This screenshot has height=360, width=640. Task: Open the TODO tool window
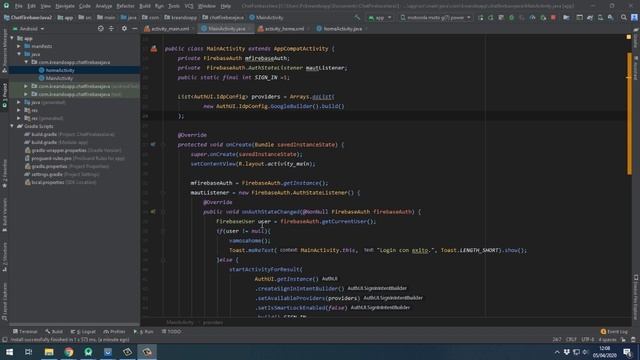pos(172,331)
